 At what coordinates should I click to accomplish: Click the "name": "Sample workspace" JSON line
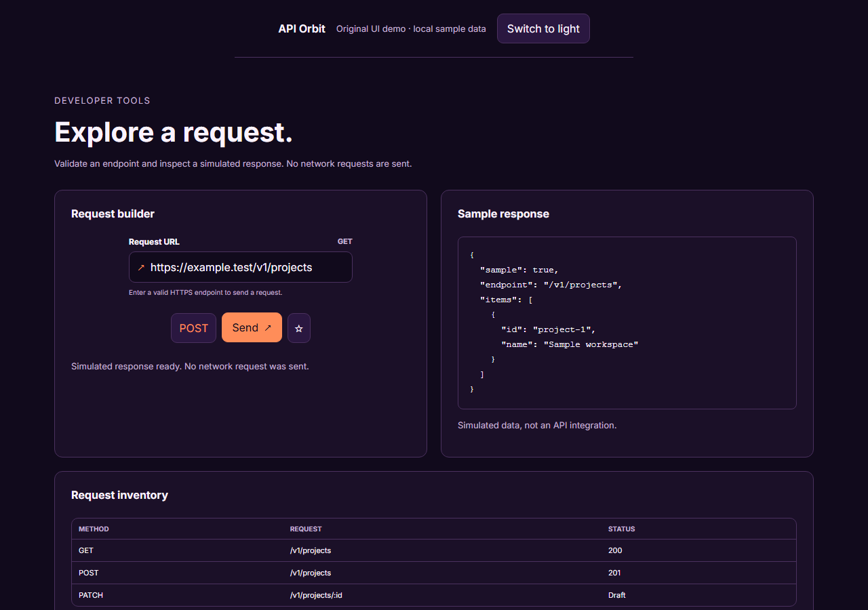[x=570, y=344]
